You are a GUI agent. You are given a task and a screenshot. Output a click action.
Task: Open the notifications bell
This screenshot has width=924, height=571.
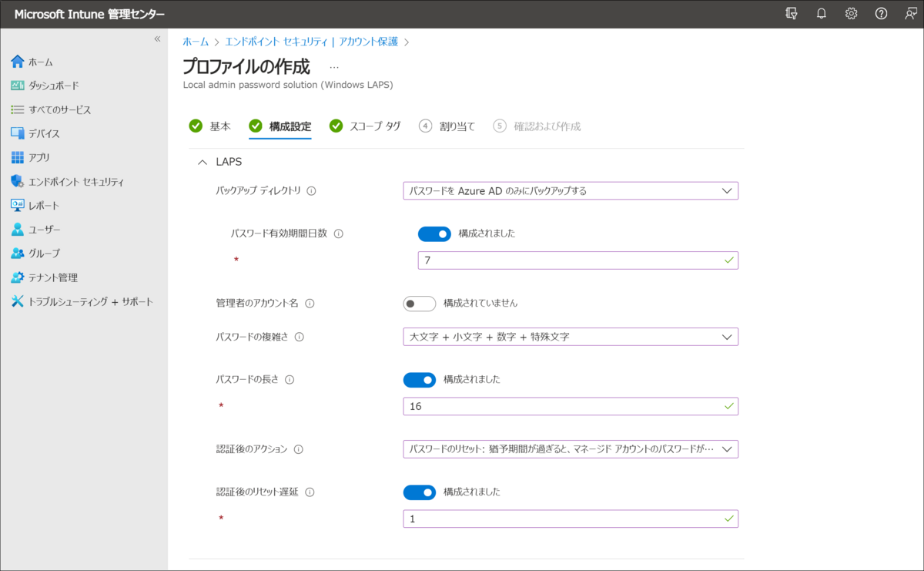tap(822, 13)
